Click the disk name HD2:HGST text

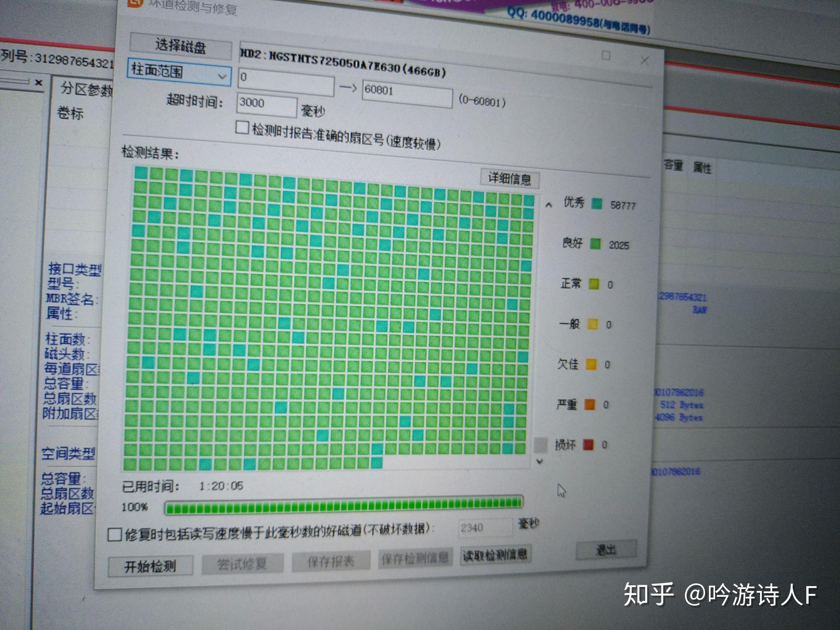[x=342, y=63]
